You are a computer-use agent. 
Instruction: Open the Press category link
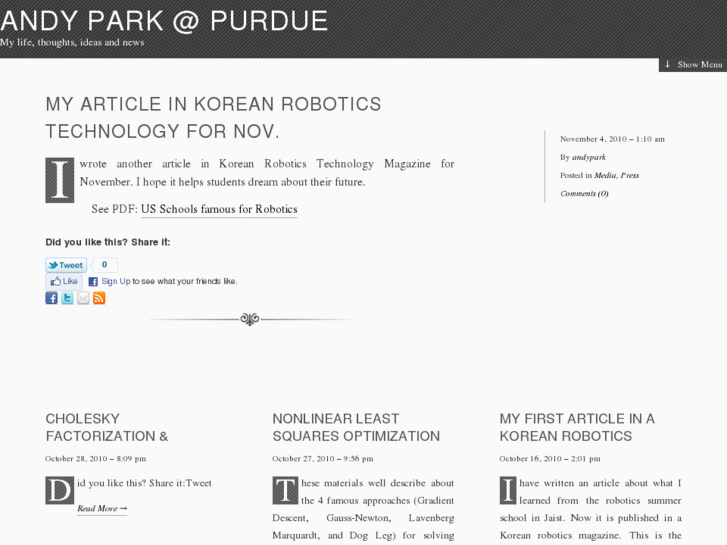pyautogui.click(x=630, y=175)
